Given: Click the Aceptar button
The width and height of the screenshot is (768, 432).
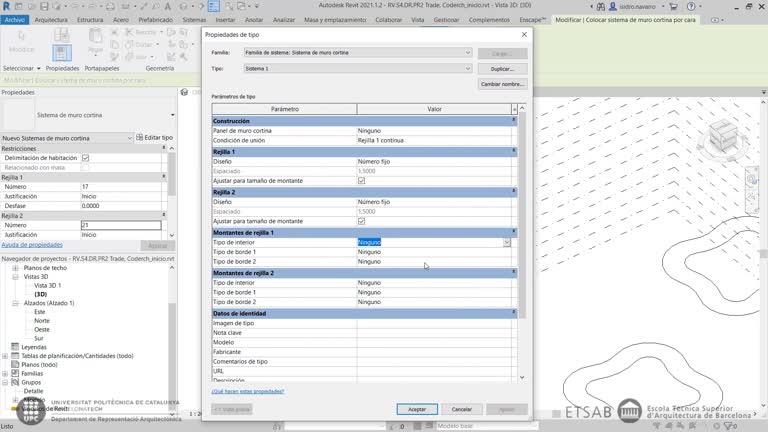Looking at the screenshot, I should [417, 409].
